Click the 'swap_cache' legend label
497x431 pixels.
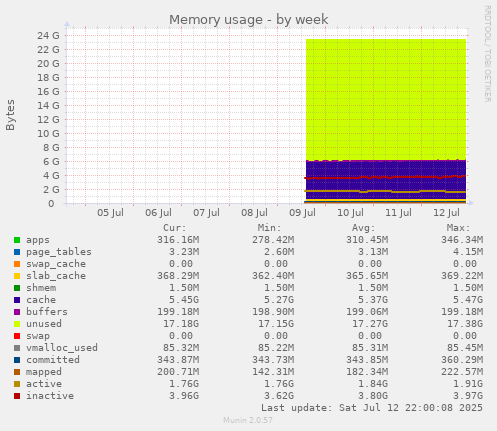pyautogui.click(x=56, y=264)
